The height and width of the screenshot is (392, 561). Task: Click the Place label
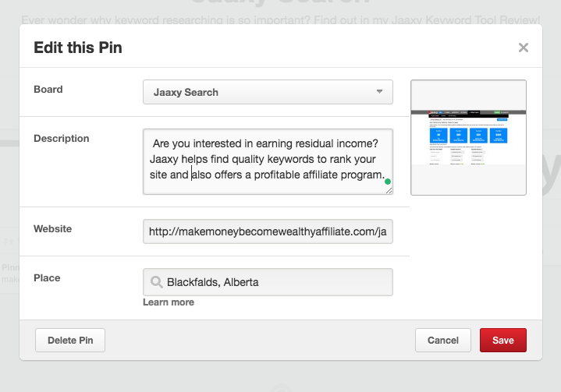tap(47, 278)
